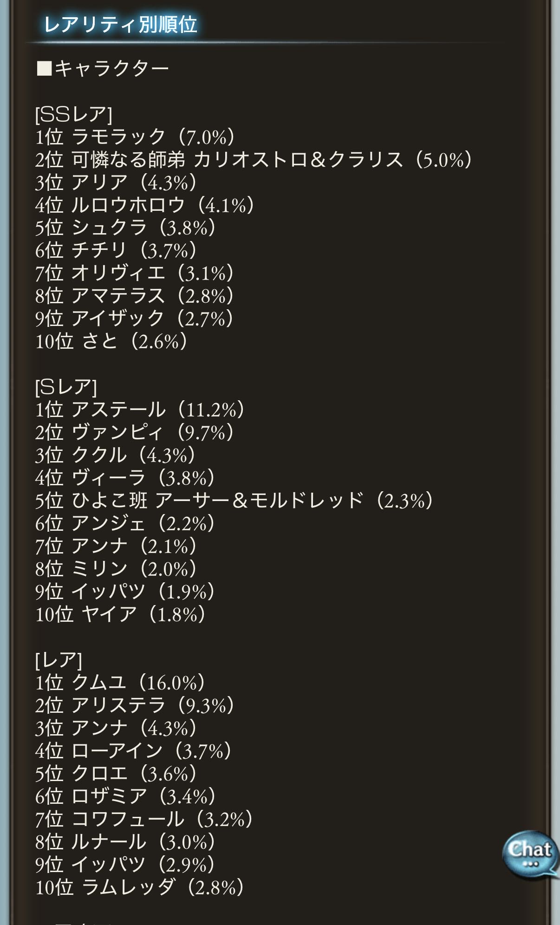Click the [Sレア] category label
The image size is (560, 925).
[66, 387]
